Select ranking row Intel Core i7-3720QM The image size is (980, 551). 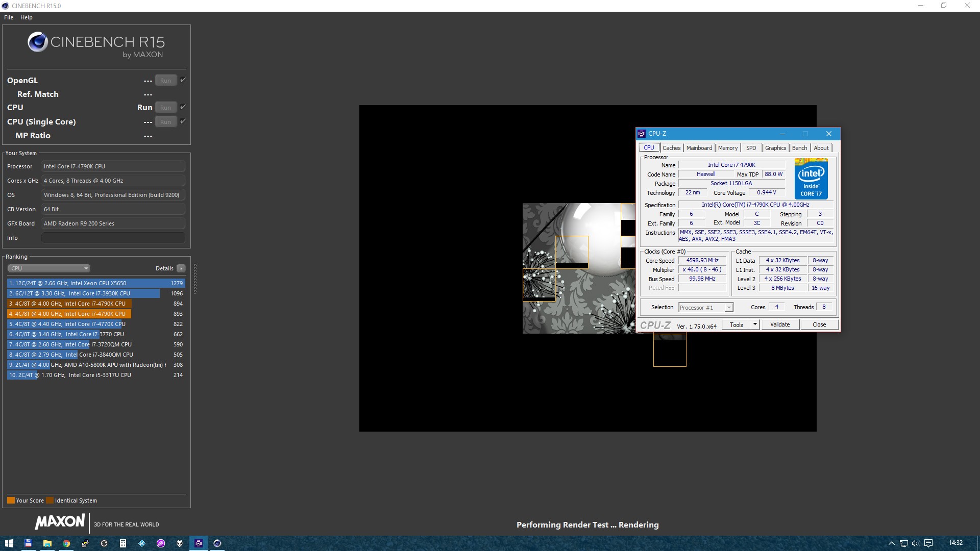click(x=96, y=344)
